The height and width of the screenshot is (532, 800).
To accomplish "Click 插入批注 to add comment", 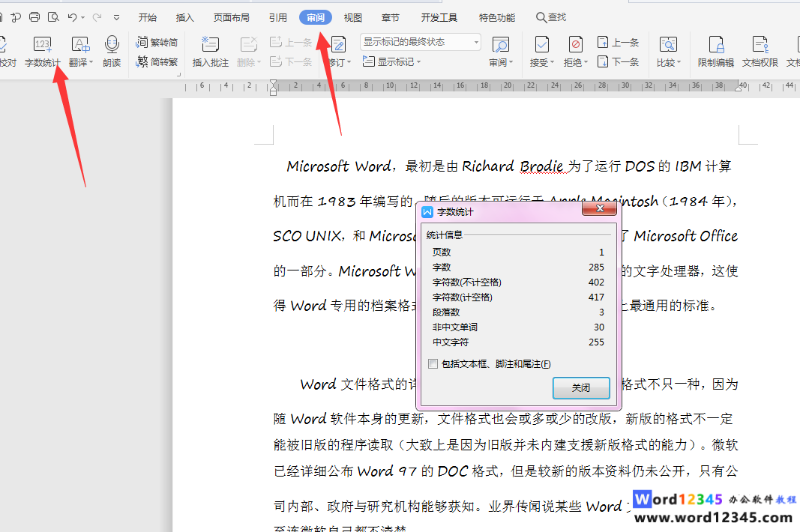I will click(x=210, y=52).
